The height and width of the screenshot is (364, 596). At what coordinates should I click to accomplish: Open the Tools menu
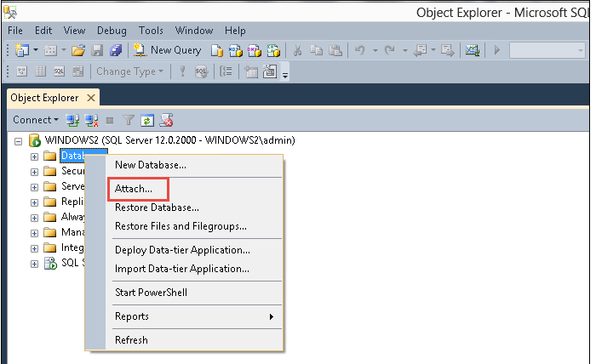point(151,31)
